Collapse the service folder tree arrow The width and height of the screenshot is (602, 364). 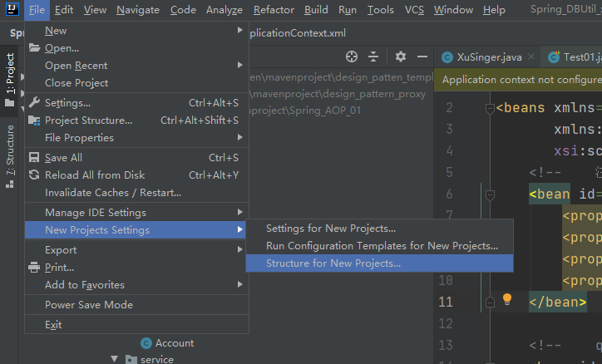[x=115, y=359]
